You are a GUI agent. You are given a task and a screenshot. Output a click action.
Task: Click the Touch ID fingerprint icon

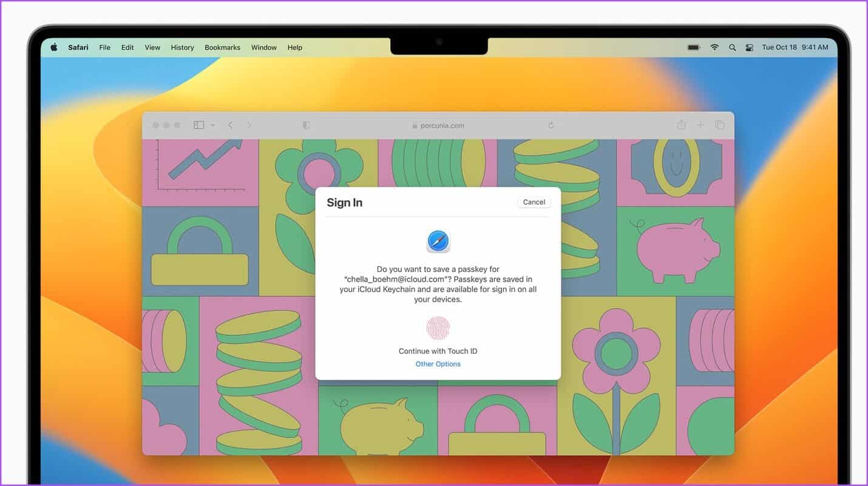pyautogui.click(x=438, y=328)
